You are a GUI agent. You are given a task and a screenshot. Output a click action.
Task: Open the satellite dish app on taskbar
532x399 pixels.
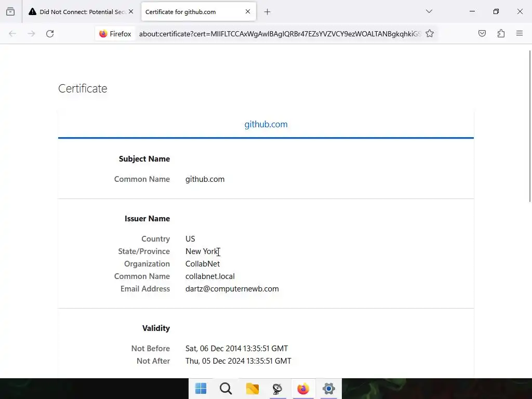(277, 389)
